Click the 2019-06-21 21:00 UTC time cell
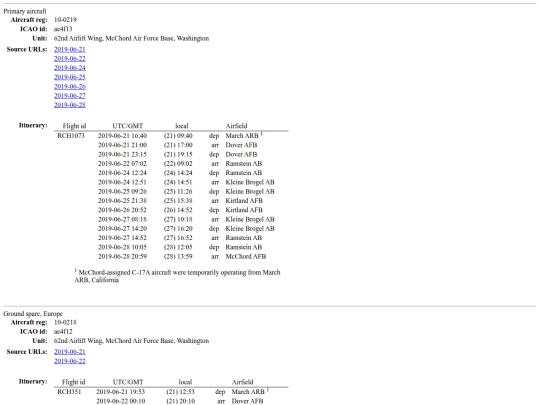 coord(123,145)
